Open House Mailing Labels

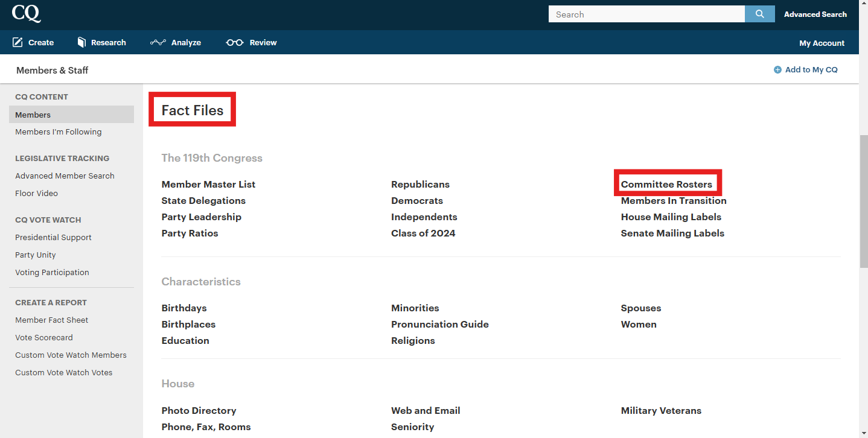click(x=671, y=217)
